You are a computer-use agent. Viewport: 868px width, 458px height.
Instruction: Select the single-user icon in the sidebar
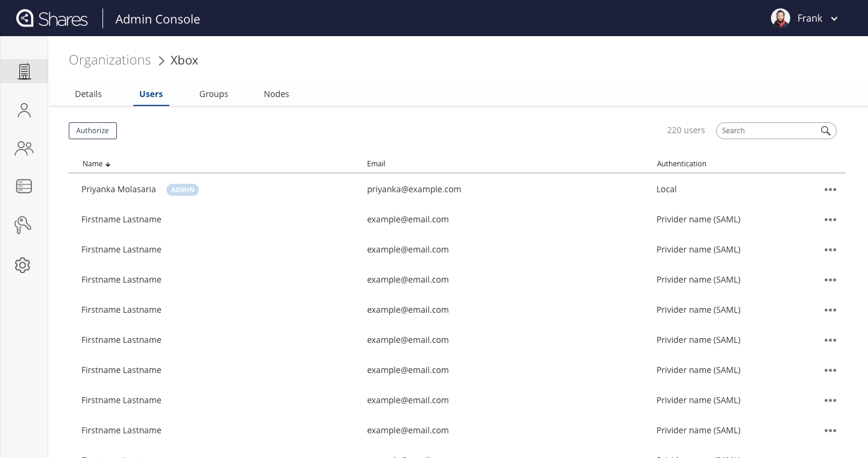(24, 110)
